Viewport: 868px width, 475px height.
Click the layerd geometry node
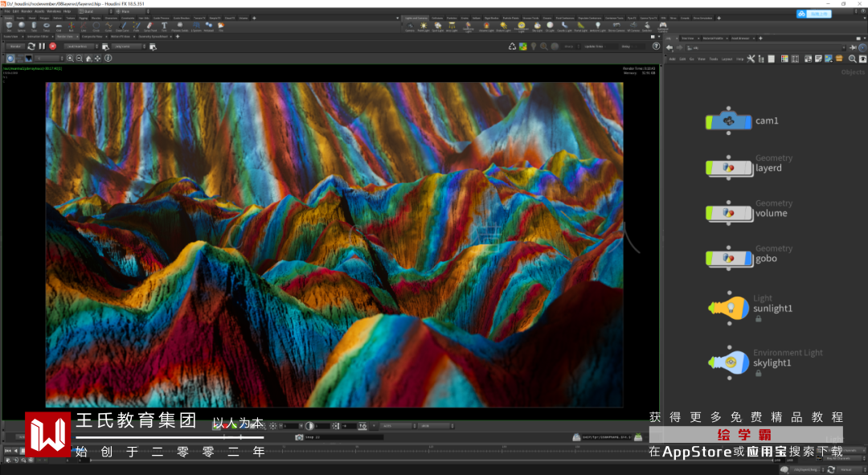pyautogui.click(x=729, y=168)
